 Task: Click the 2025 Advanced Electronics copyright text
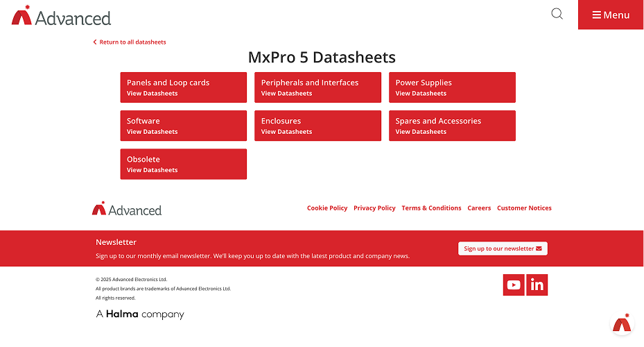(x=132, y=280)
